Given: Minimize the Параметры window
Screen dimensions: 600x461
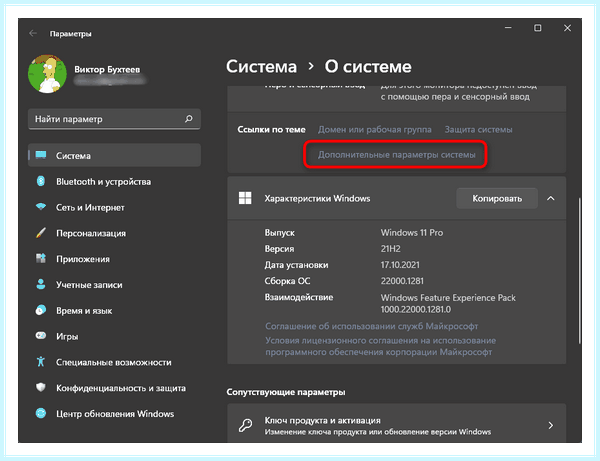Looking at the screenshot, I should tap(508, 28).
